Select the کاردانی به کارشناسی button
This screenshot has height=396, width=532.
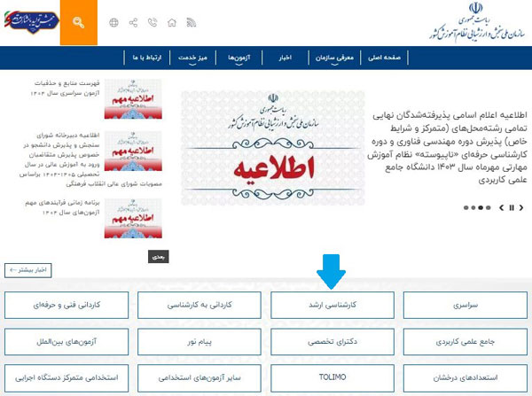click(199, 305)
